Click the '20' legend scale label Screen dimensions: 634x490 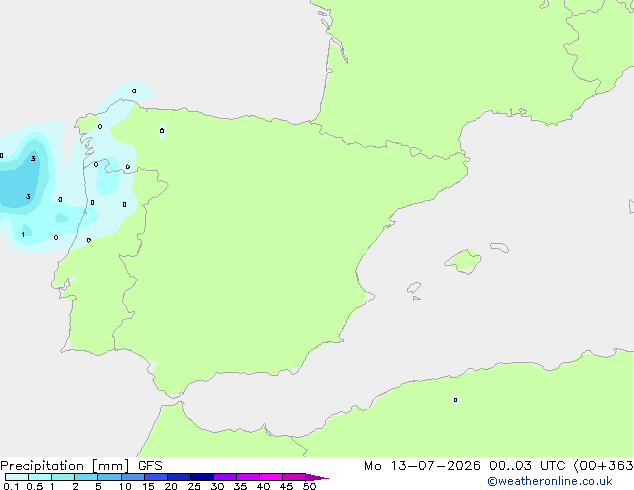[171, 486]
